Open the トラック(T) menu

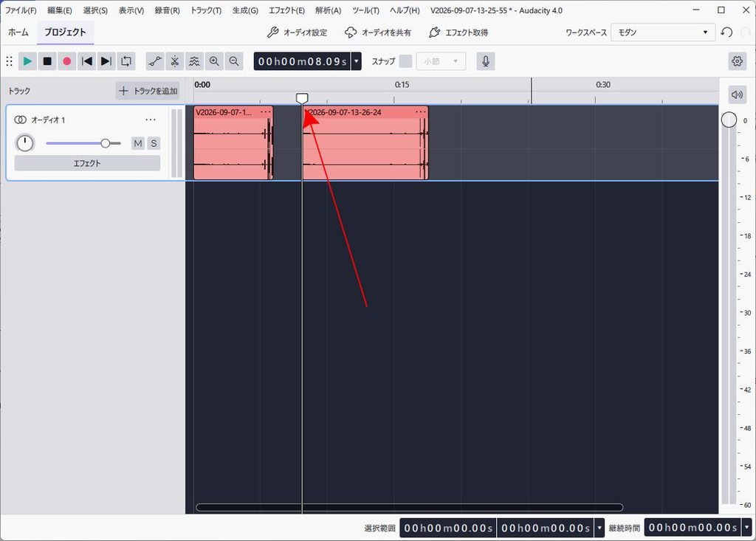pyautogui.click(x=206, y=10)
